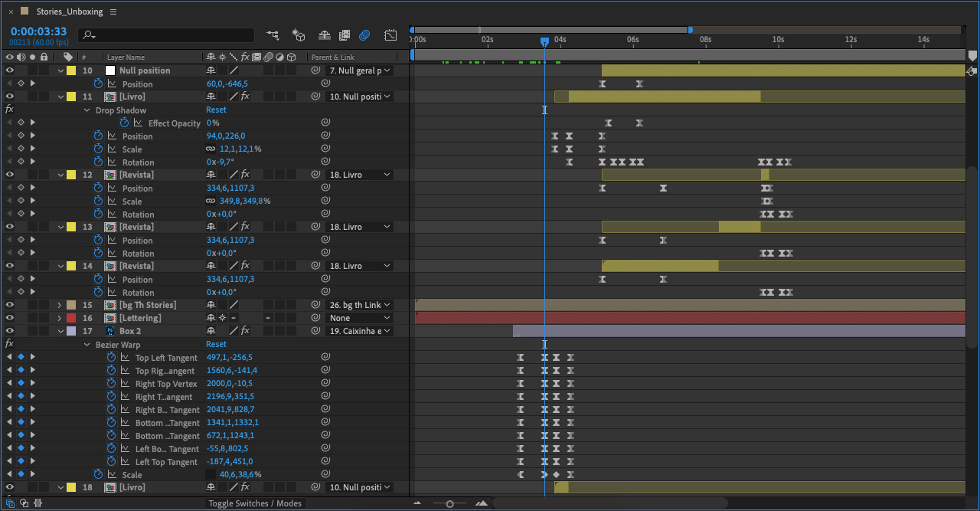
Task: Open parent dropdown showing 7. Null geral p
Action: click(359, 70)
